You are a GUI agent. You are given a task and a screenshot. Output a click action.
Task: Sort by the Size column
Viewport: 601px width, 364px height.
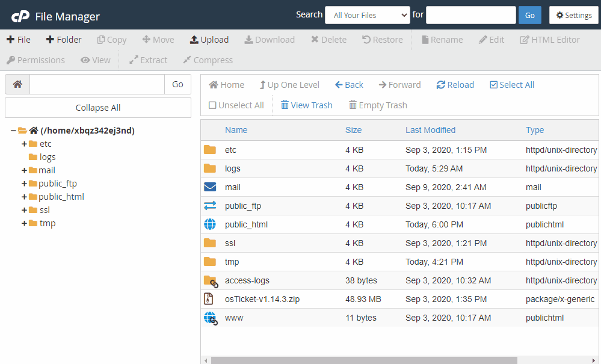tap(353, 130)
